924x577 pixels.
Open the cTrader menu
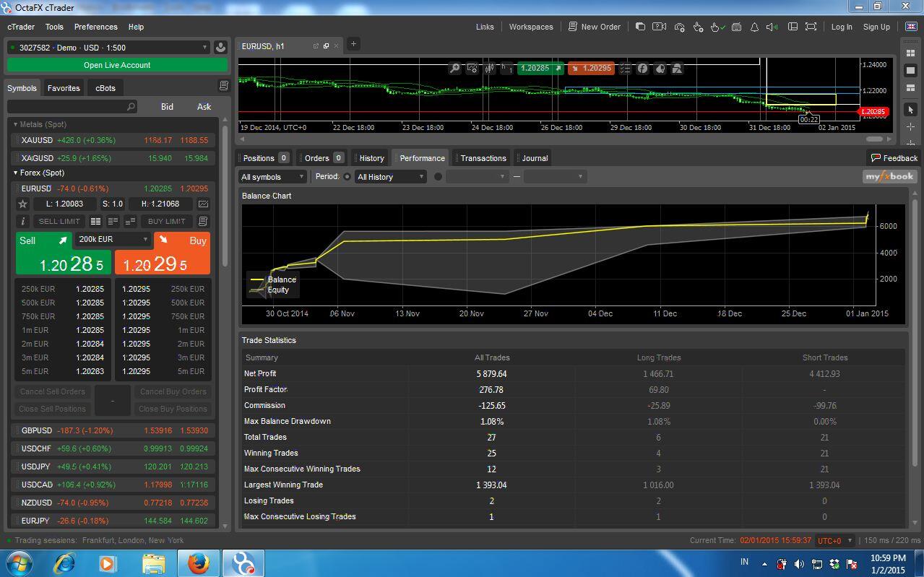point(21,27)
